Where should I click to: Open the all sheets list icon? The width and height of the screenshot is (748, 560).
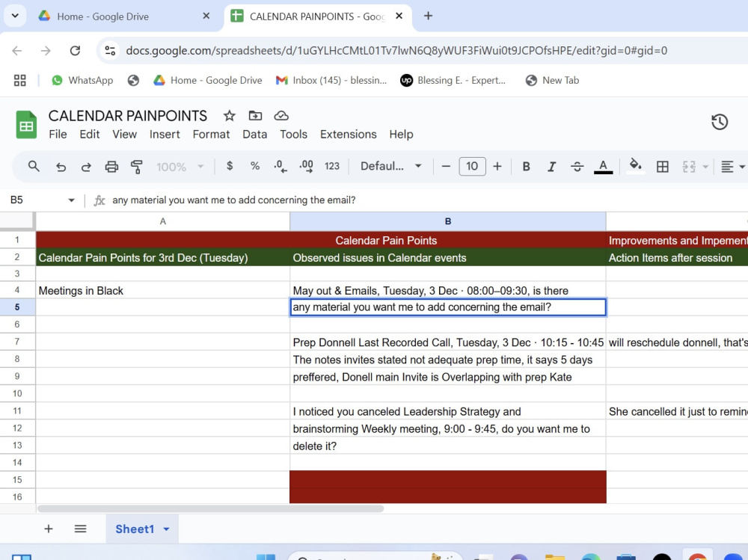tap(80, 529)
